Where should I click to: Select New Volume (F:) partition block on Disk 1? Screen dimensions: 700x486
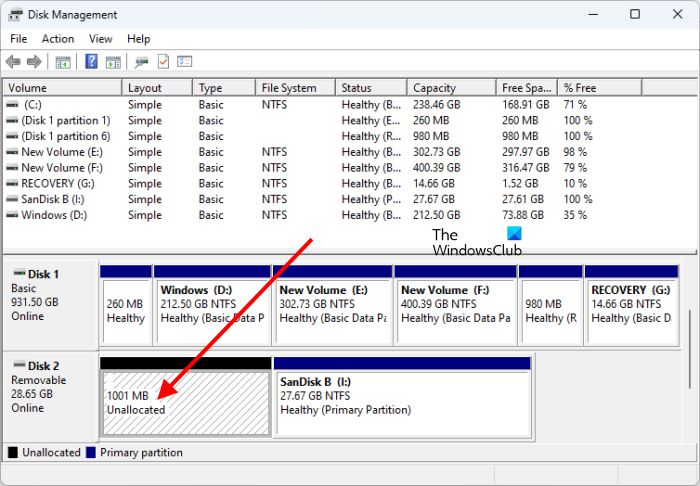click(455, 305)
